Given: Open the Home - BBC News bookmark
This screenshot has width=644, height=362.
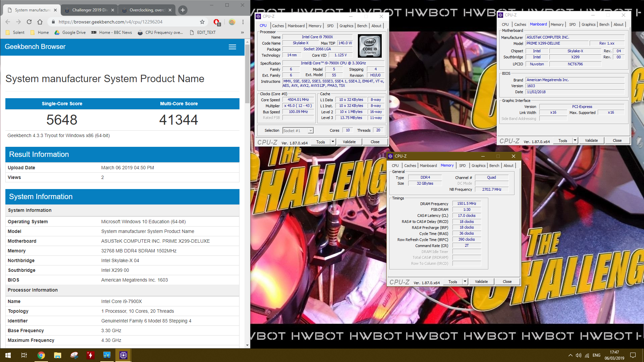Looking at the screenshot, I should click(x=112, y=33).
